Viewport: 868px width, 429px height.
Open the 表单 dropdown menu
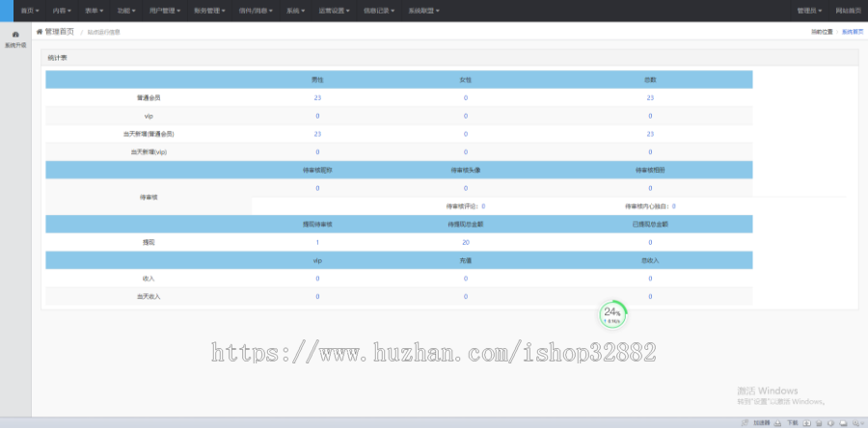click(x=95, y=11)
